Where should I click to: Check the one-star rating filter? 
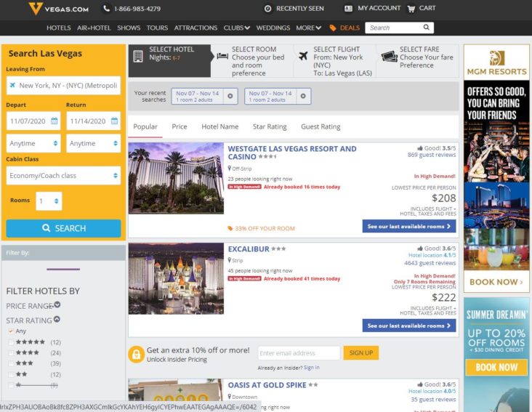point(11,385)
